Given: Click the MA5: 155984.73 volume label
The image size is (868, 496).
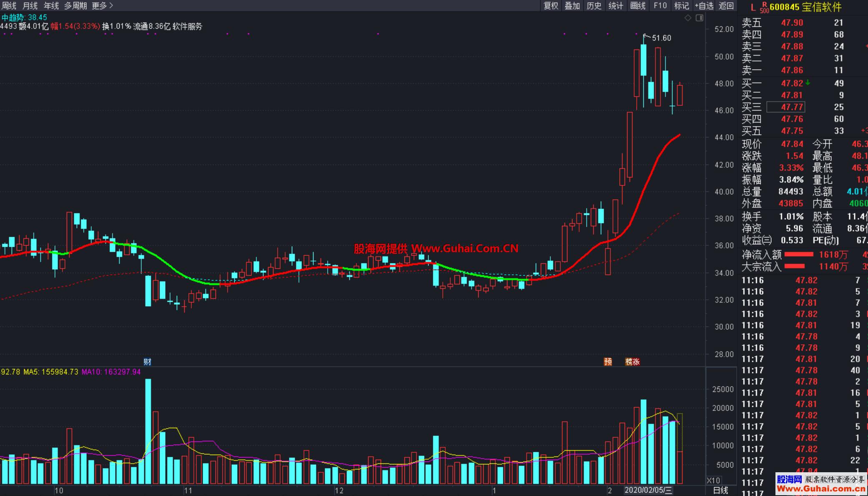Looking at the screenshot, I should point(51,371).
